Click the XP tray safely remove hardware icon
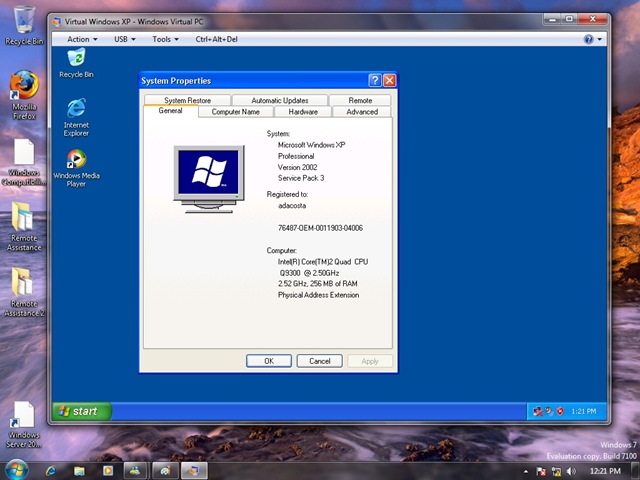 (x=549, y=411)
